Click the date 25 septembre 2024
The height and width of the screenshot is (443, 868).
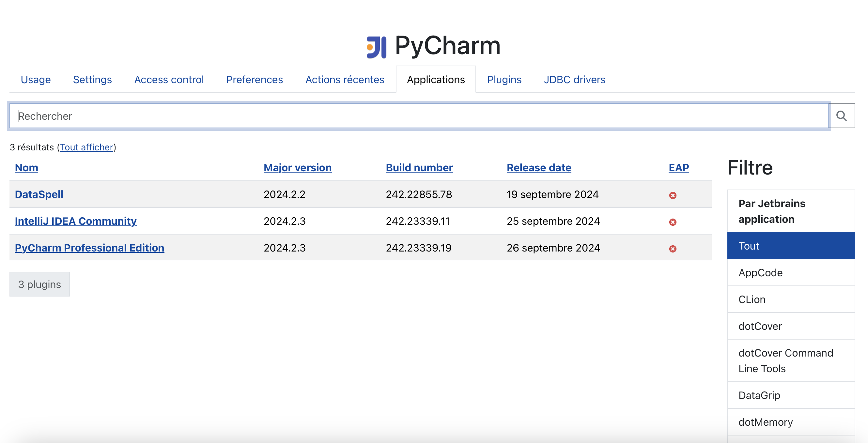pyautogui.click(x=553, y=221)
